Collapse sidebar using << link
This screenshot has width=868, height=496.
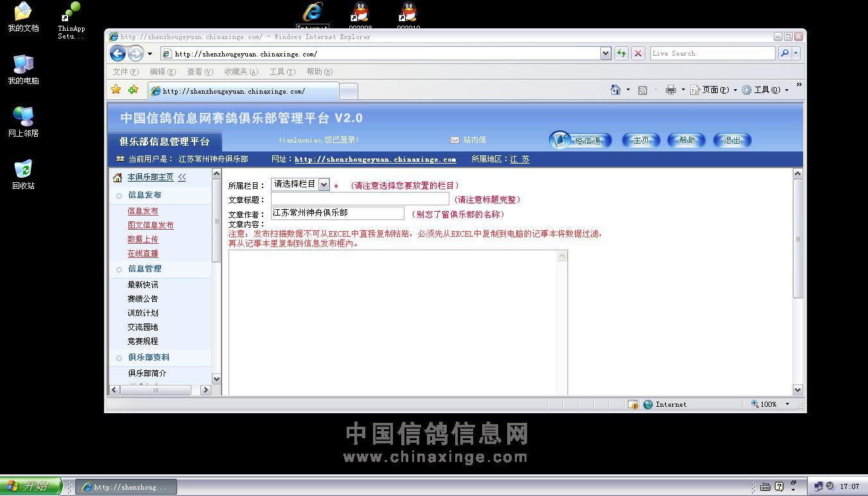click(182, 177)
